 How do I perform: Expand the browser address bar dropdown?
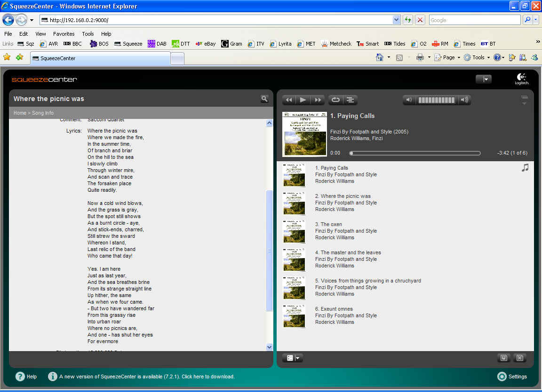[x=396, y=20]
